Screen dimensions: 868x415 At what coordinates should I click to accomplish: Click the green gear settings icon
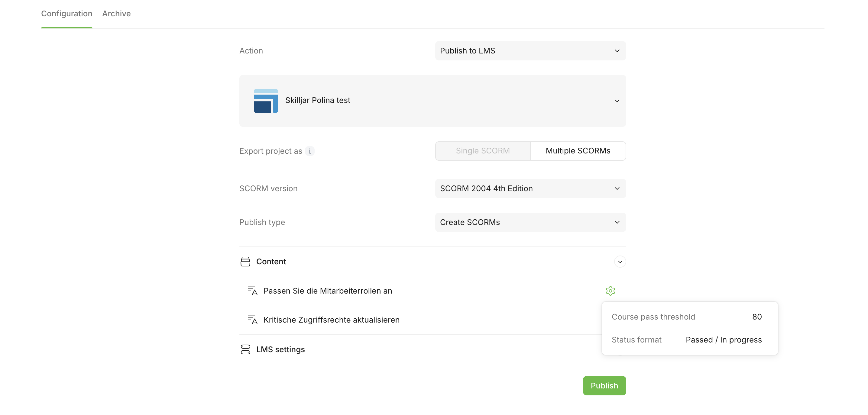tap(610, 291)
